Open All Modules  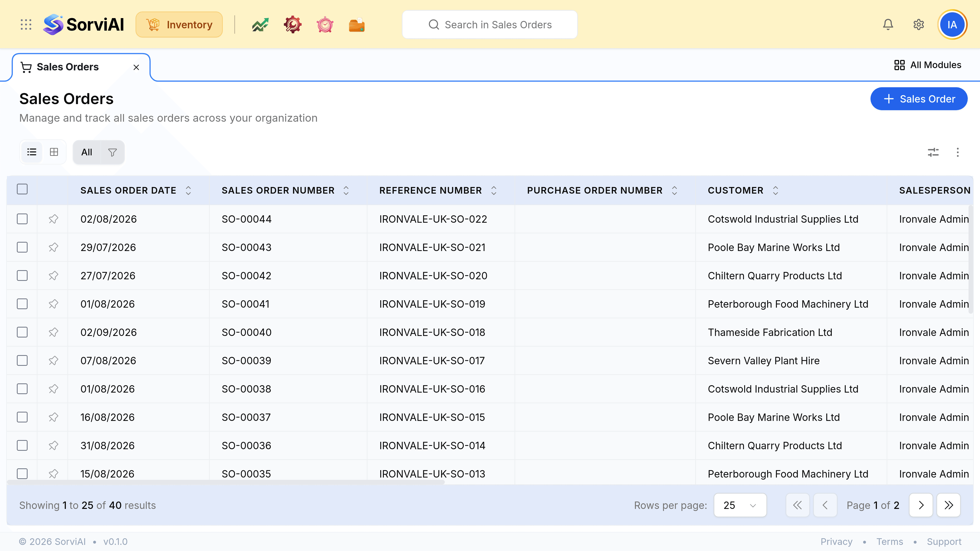point(928,65)
